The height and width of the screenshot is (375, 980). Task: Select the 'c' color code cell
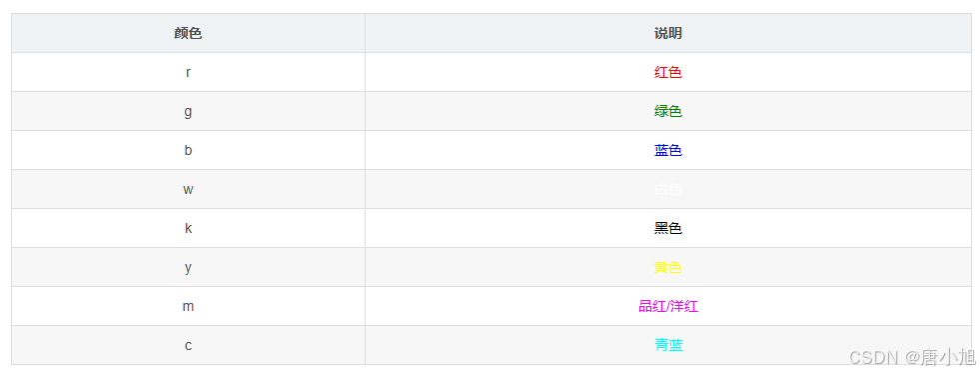[188, 345]
